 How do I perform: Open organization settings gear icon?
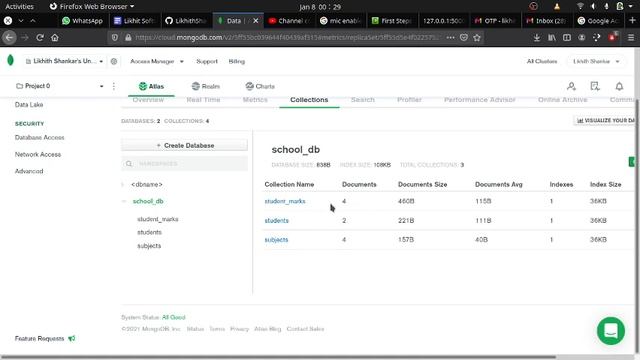[x=114, y=61]
